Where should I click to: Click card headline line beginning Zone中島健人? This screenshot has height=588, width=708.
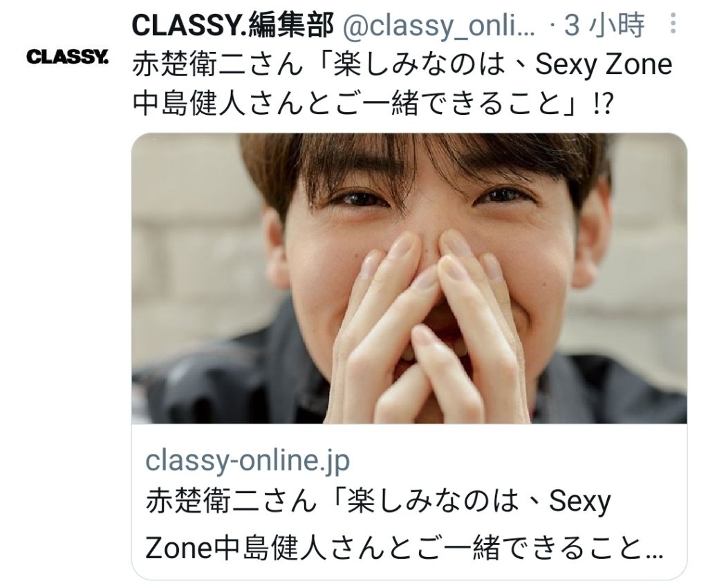point(404,548)
